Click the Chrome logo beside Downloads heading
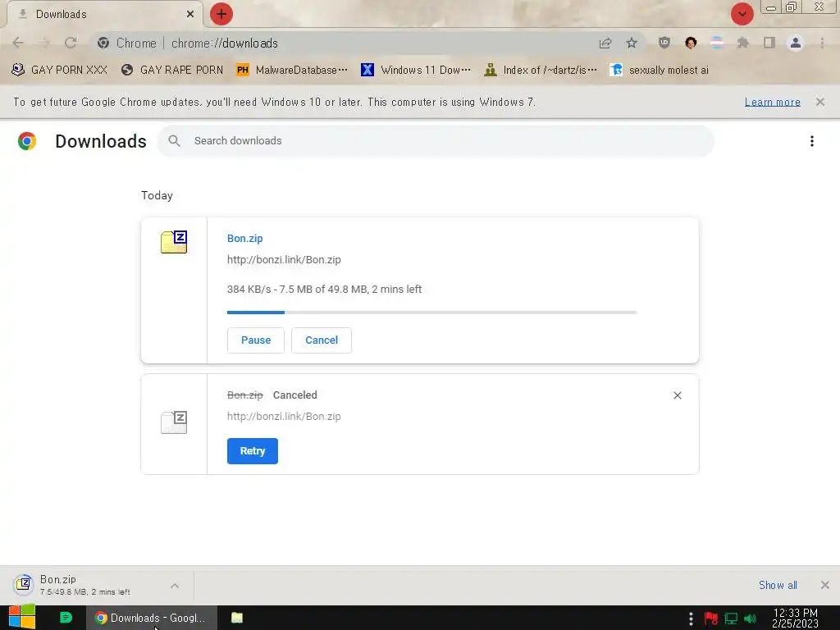Viewport: 840px width, 630px height. tap(27, 141)
